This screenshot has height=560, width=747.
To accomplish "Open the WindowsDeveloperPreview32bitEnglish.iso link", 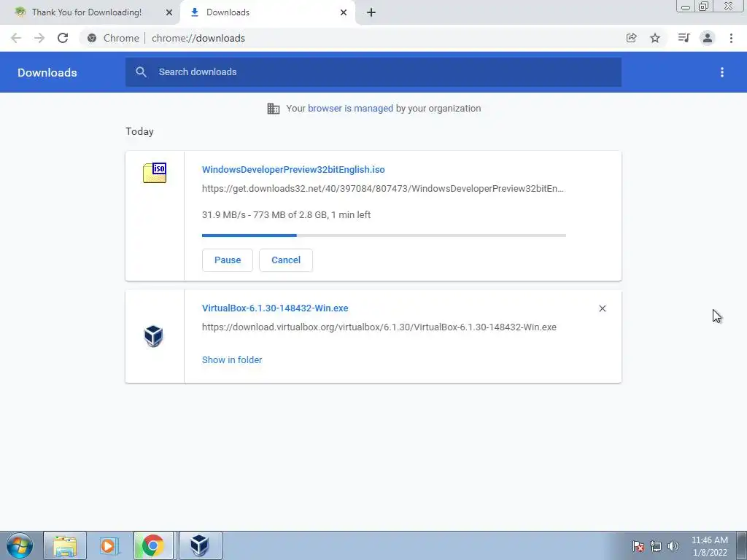I will click(293, 169).
